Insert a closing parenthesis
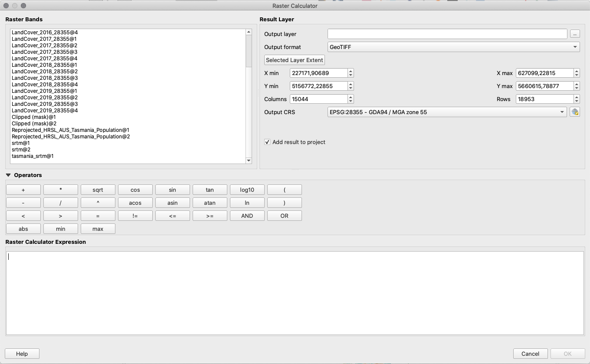Screen dimensions: 590x364 [285, 203]
